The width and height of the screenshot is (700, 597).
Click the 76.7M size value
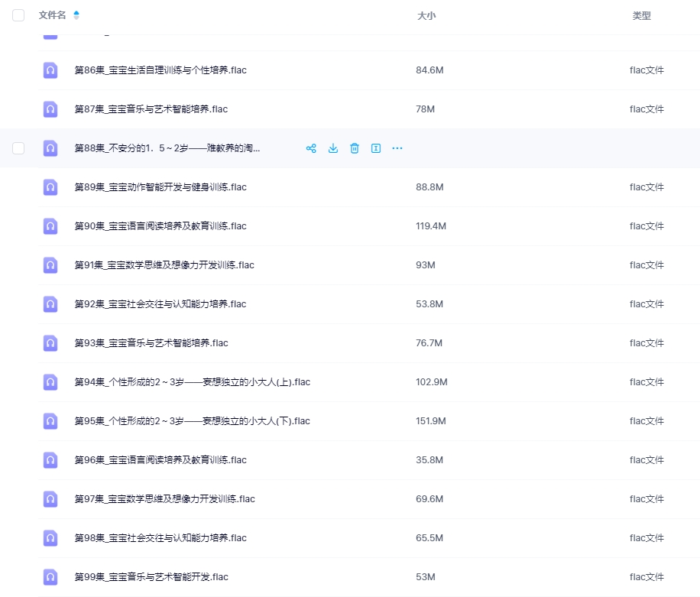(x=429, y=343)
